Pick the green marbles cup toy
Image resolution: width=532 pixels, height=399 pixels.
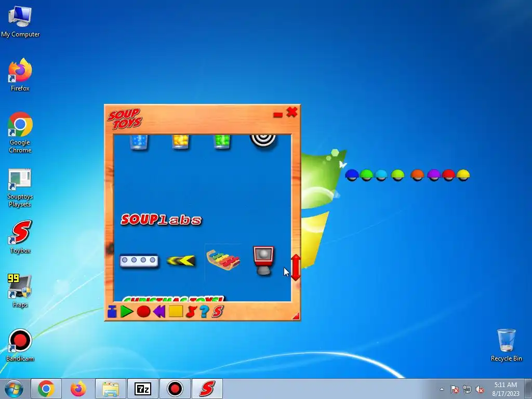tap(222, 142)
